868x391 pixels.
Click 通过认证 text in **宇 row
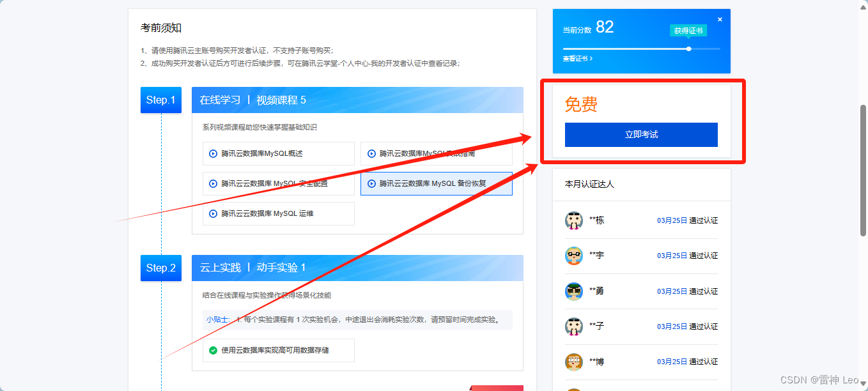click(704, 256)
